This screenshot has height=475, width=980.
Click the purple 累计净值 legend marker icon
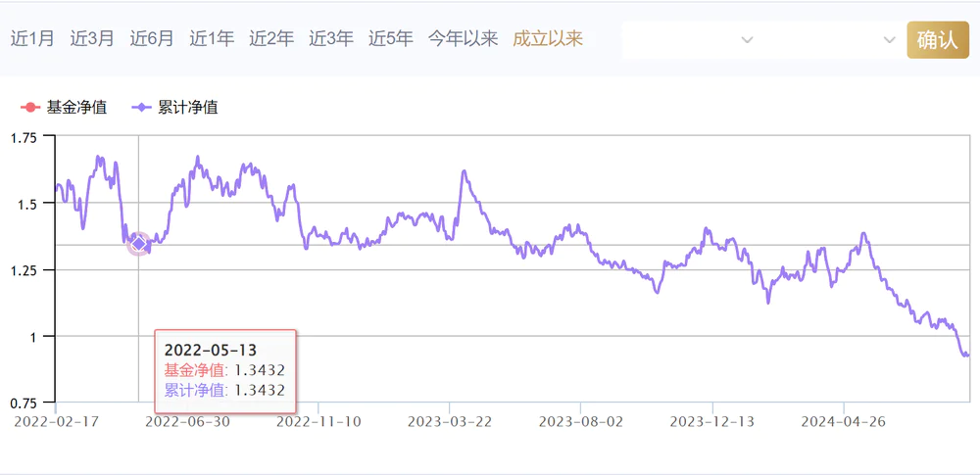141,107
